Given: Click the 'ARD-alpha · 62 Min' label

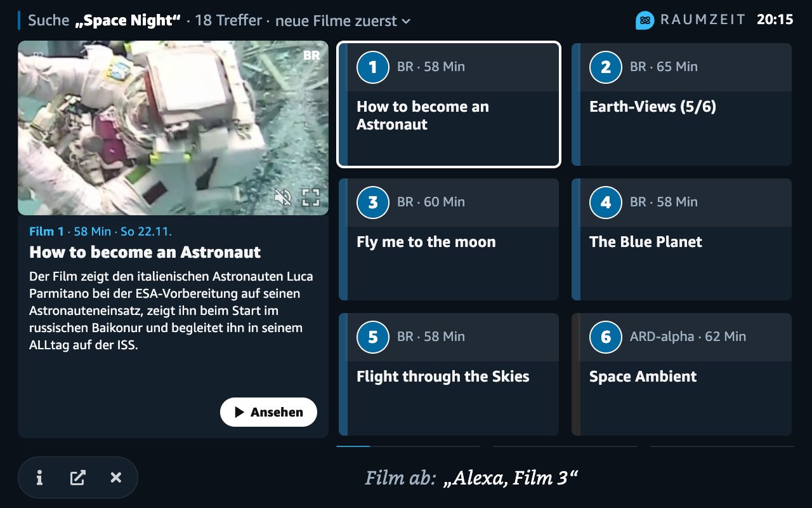Looking at the screenshot, I should 688,337.
